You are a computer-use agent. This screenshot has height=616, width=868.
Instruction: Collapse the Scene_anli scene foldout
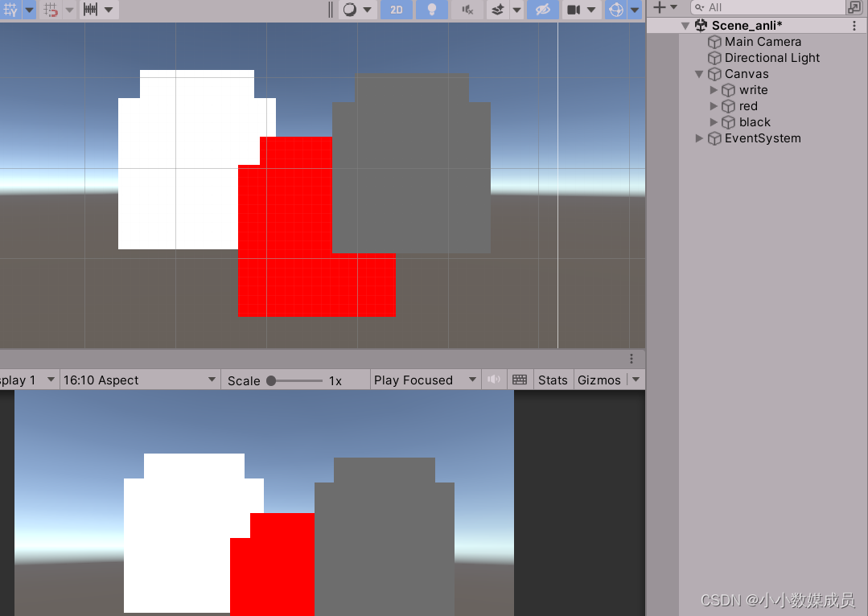(x=685, y=26)
